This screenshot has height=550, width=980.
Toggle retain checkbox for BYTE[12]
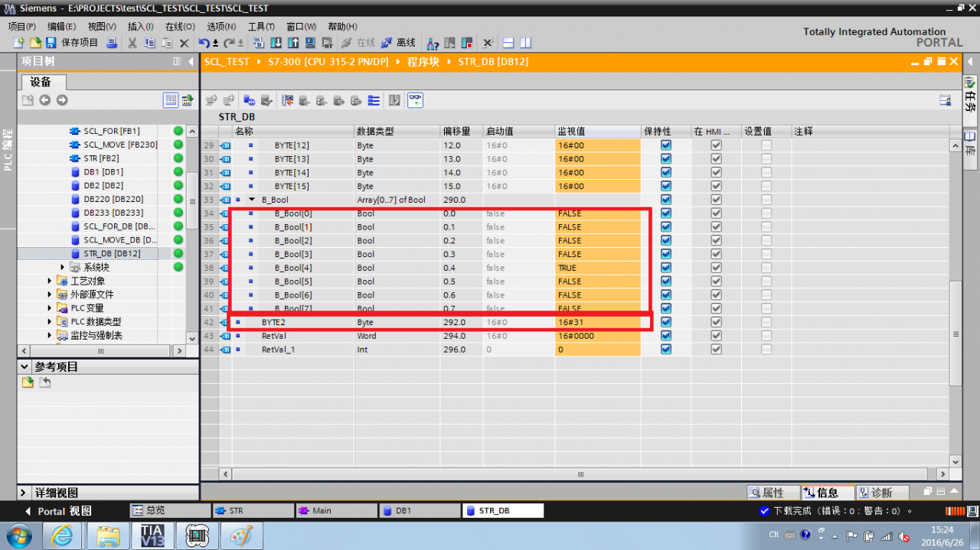point(665,145)
